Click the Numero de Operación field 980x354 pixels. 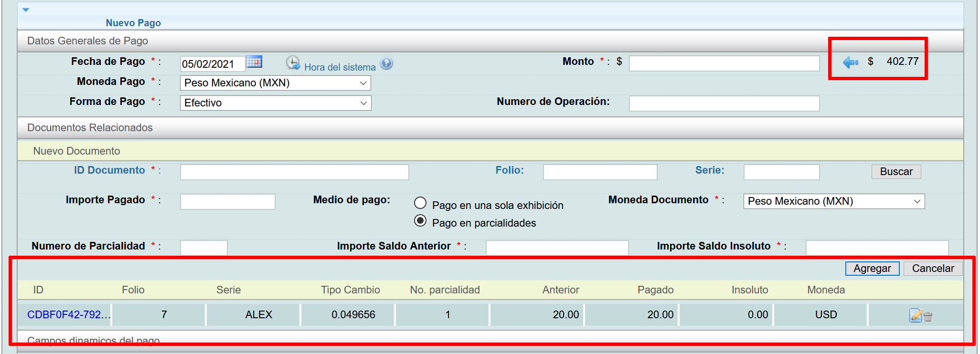click(x=724, y=104)
